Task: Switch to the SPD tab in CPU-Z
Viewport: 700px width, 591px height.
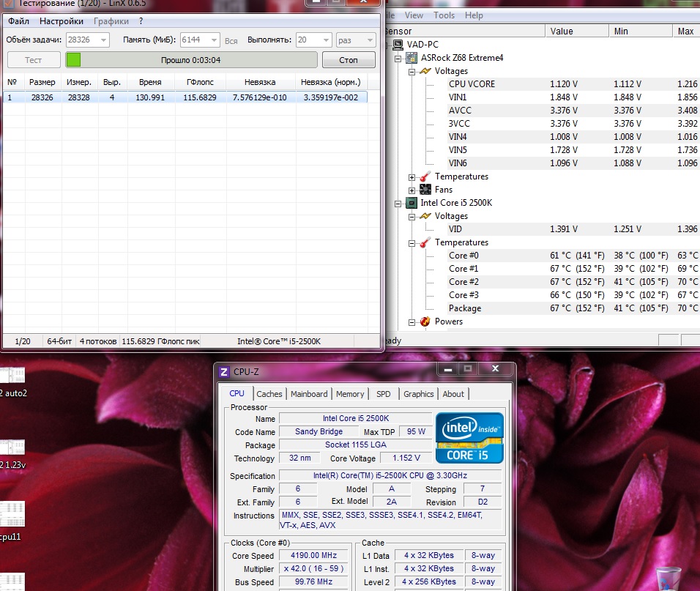Action: pos(384,394)
